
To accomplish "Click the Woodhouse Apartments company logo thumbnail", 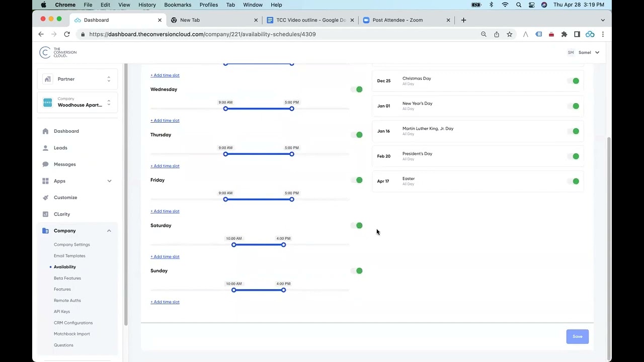I will 47,102.
